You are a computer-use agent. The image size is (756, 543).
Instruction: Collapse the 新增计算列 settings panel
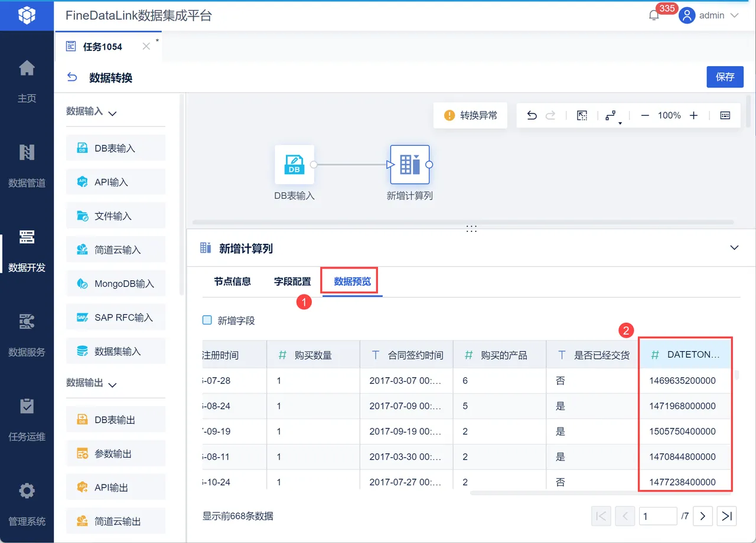(734, 248)
